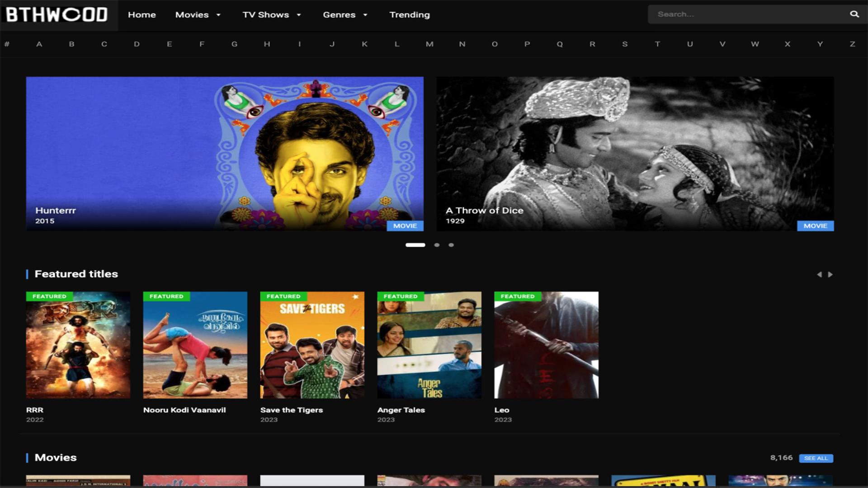Expand the Genres dropdown menu

(x=345, y=14)
